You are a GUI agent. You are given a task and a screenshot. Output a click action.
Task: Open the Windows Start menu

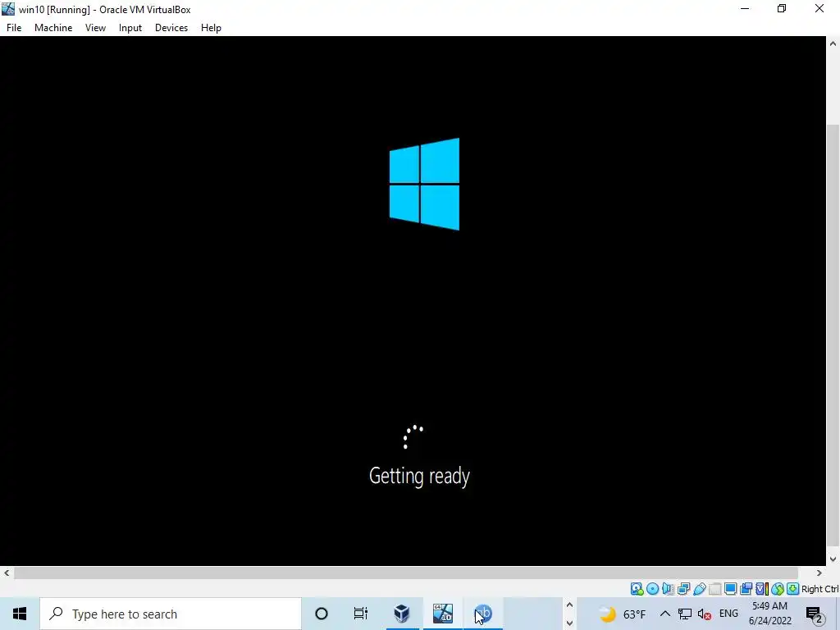[x=20, y=614]
